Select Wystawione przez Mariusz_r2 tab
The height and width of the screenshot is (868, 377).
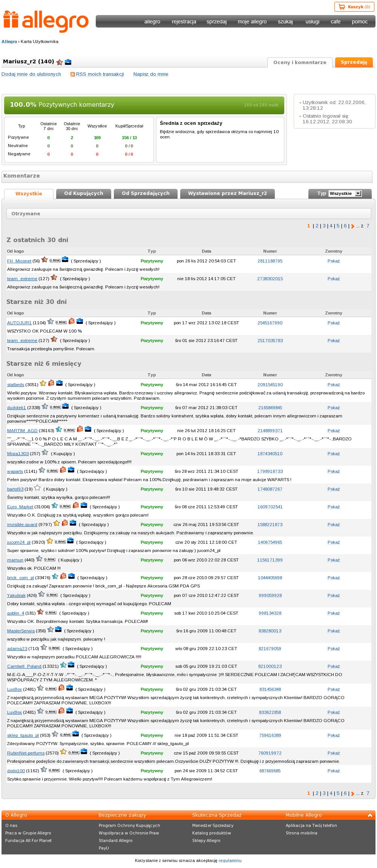(x=227, y=193)
